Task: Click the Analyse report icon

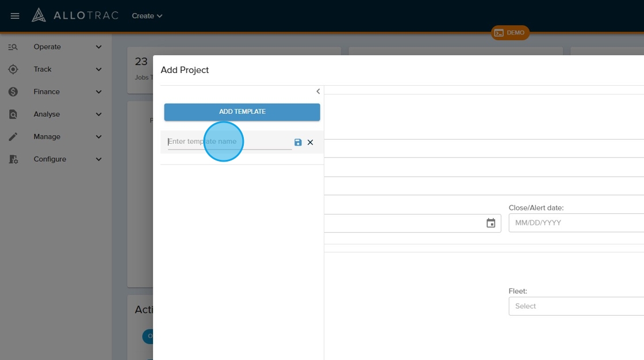Action: pos(13,114)
